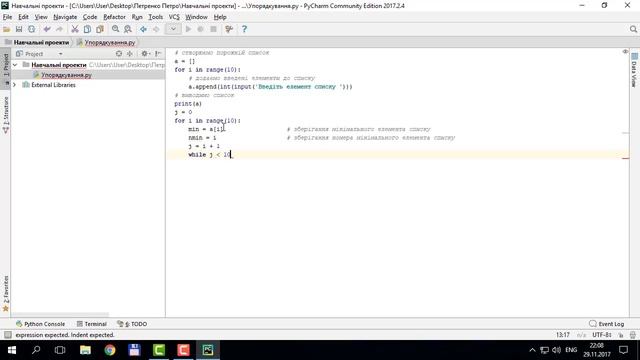Open the Project panel gear settings menu
This screenshot has width=640, height=360.
(x=145, y=54)
